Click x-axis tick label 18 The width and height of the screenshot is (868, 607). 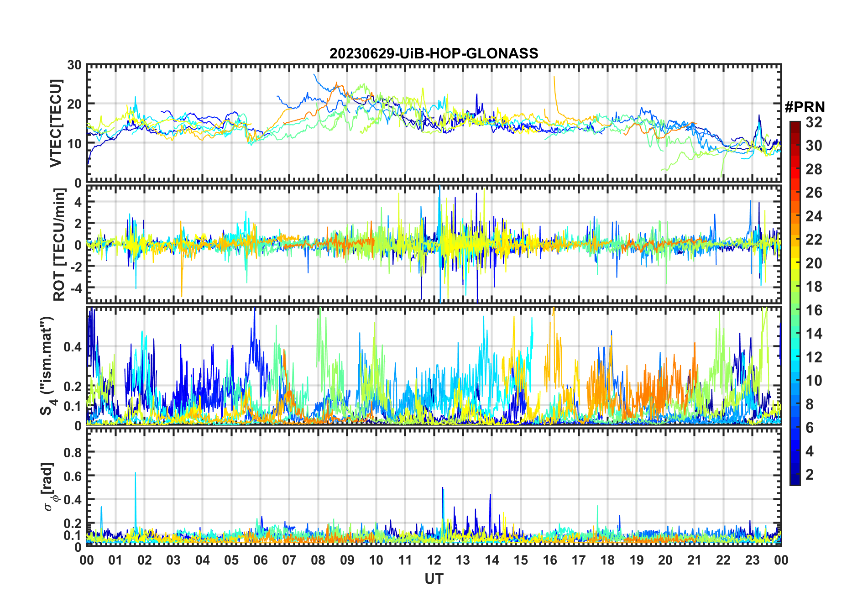click(x=607, y=560)
